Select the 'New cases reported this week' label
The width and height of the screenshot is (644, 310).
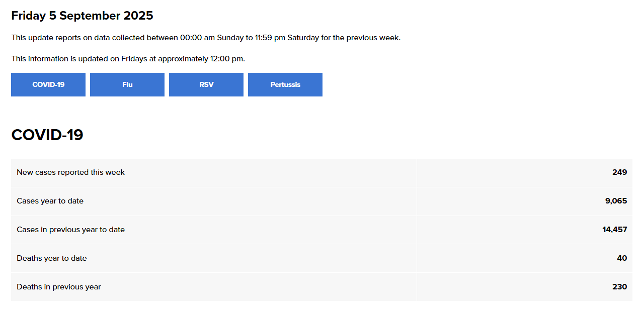(x=70, y=172)
